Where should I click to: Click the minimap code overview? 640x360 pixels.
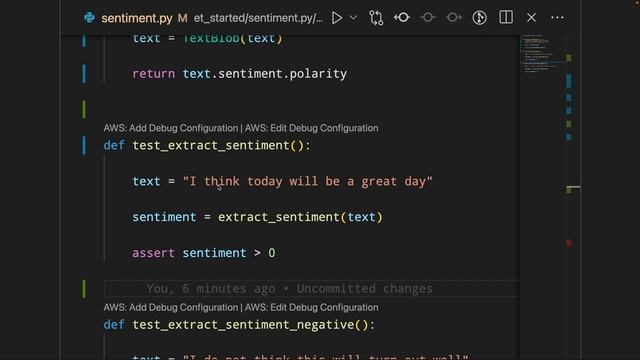point(542,54)
